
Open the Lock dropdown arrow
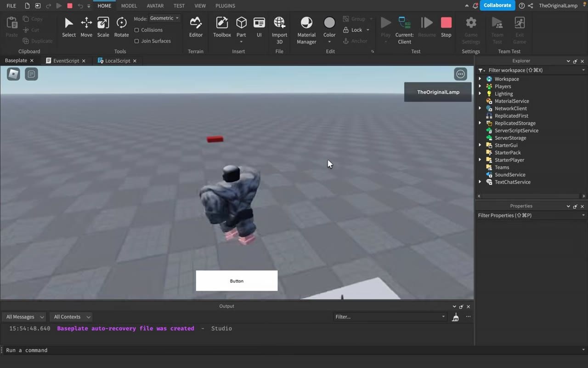[367, 30]
